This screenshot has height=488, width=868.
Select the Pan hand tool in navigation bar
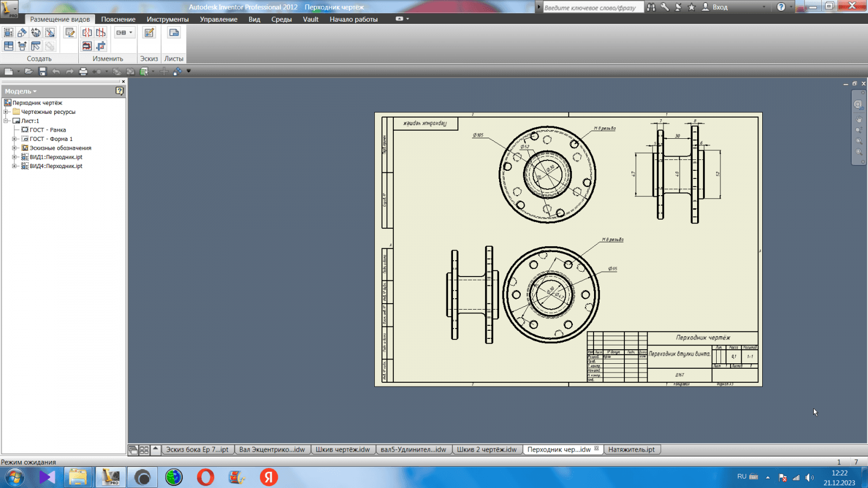(859, 119)
